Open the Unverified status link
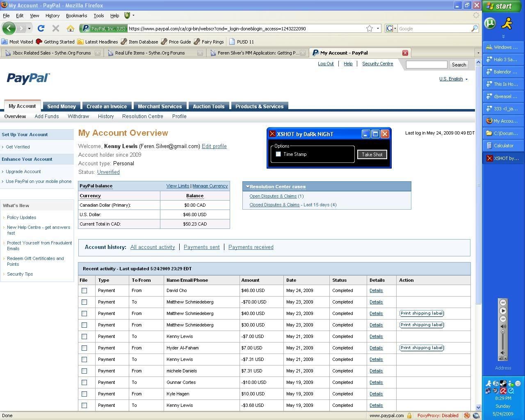The width and height of the screenshot is (525, 420). 108,172
